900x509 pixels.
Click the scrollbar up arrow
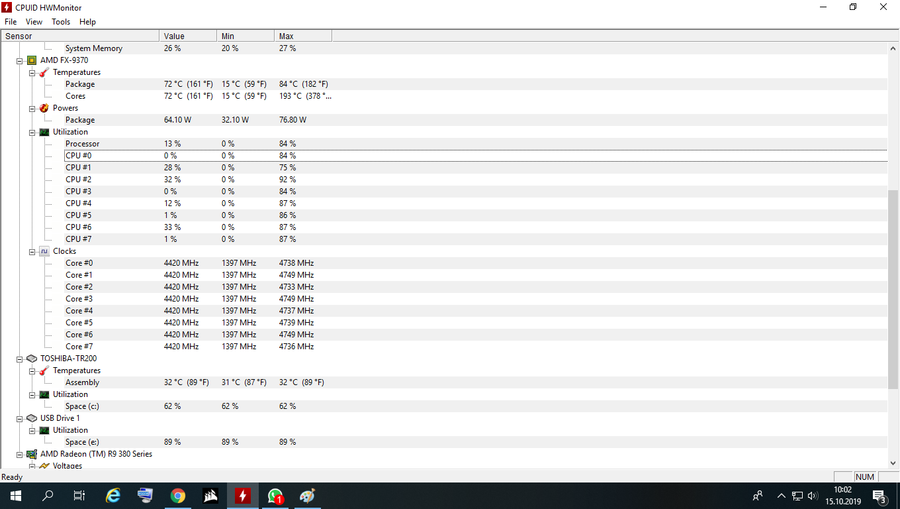click(x=893, y=48)
